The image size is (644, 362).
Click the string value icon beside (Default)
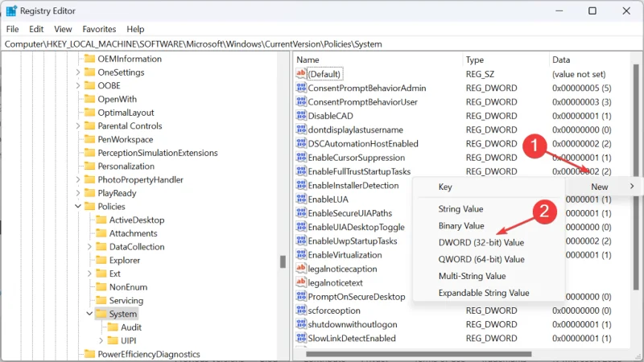pyautogui.click(x=302, y=74)
